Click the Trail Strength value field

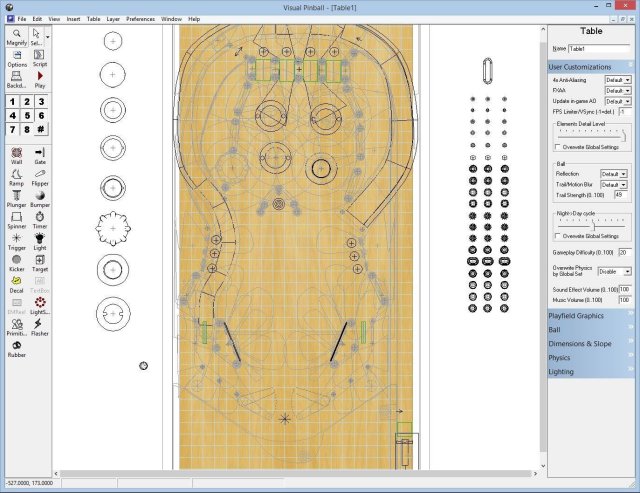(621, 195)
